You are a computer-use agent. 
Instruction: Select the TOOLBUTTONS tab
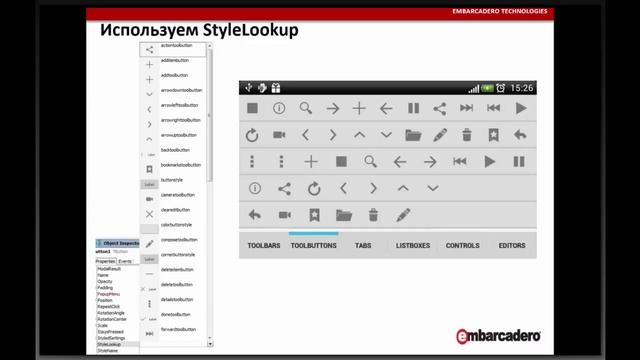point(313,245)
